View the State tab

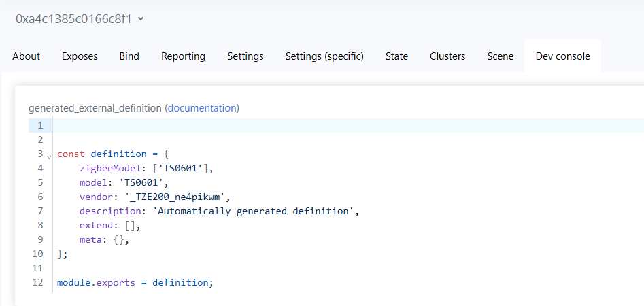pos(396,56)
